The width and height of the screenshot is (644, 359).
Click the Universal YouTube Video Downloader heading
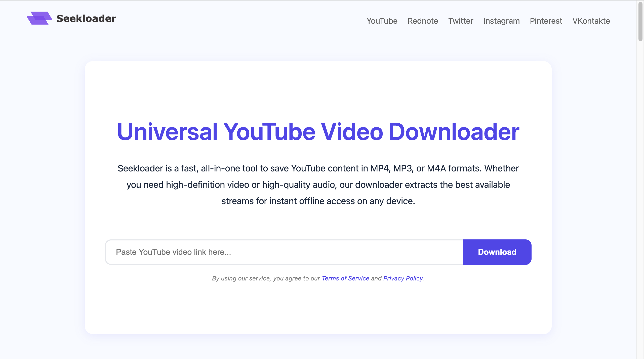318,132
